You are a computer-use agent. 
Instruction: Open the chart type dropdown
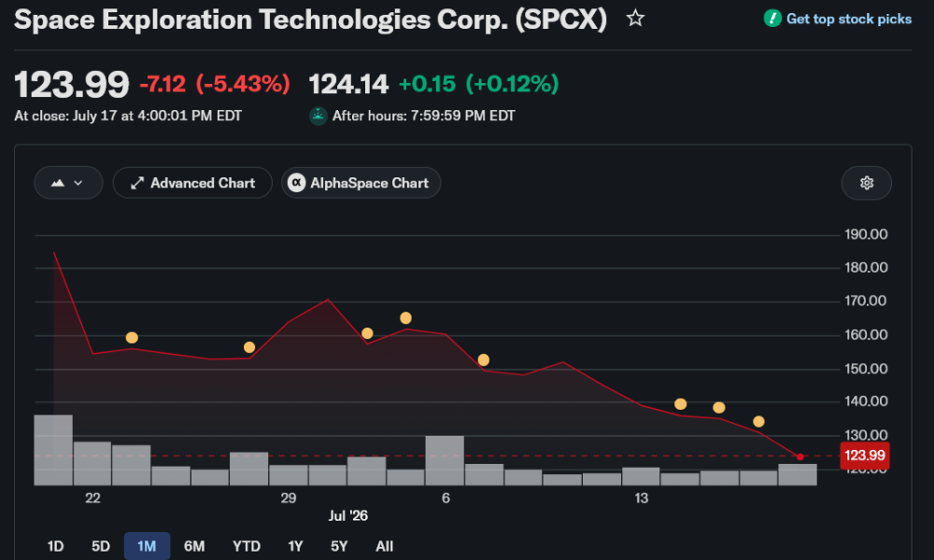pos(68,183)
